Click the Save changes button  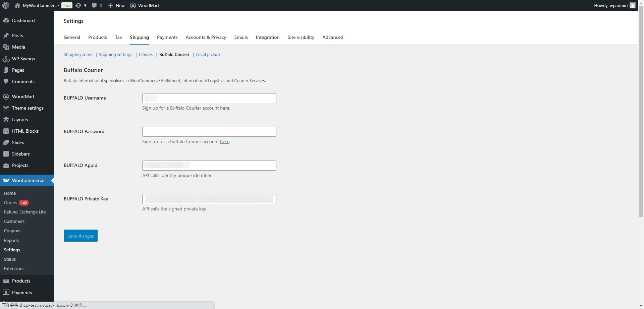point(80,236)
